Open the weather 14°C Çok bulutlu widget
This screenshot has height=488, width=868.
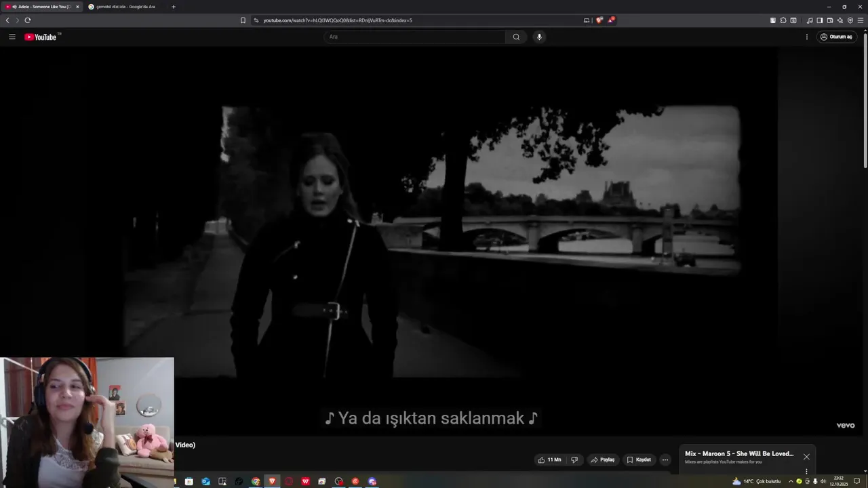click(x=756, y=481)
